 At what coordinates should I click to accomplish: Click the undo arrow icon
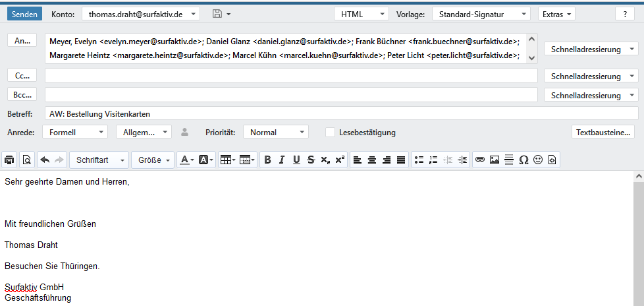coord(45,160)
